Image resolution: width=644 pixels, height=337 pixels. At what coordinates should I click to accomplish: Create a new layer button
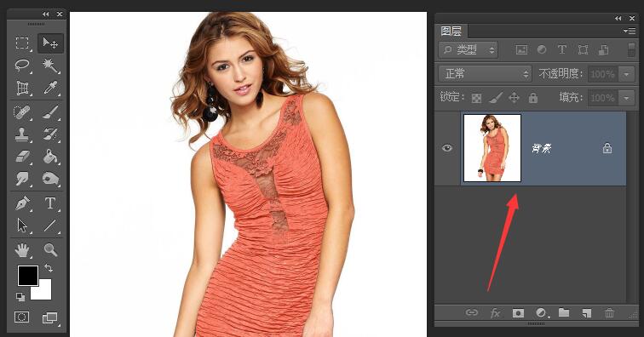pyautogui.click(x=586, y=313)
